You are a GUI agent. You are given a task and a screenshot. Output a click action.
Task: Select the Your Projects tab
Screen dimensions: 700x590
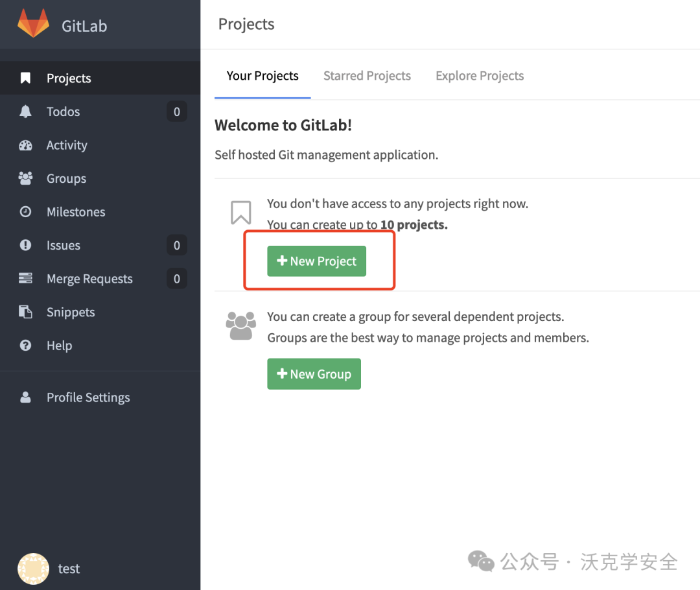click(262, 76)
